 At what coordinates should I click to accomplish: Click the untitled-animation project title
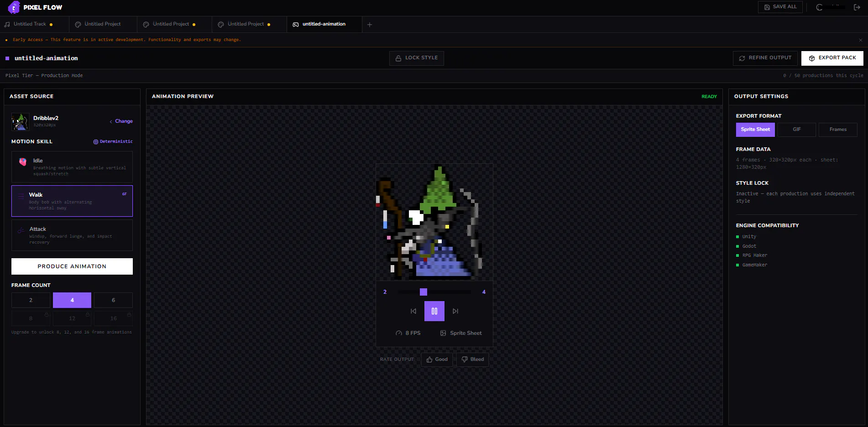(x=46, y=58)
